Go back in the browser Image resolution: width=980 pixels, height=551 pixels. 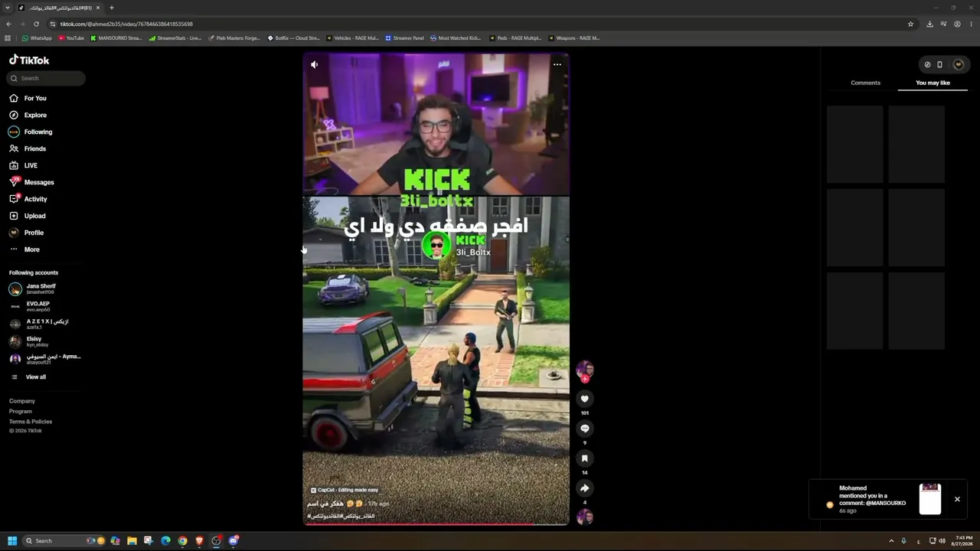click(x=8, y=24)
